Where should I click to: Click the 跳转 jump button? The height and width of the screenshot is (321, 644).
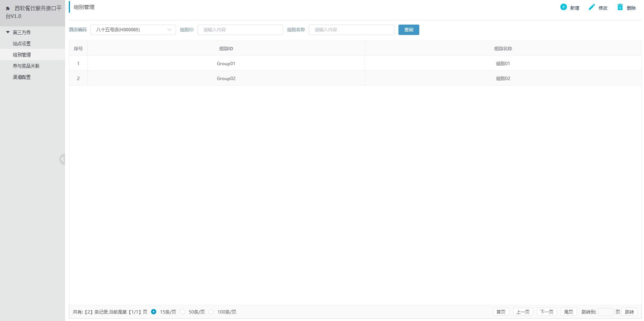[629, 312]
